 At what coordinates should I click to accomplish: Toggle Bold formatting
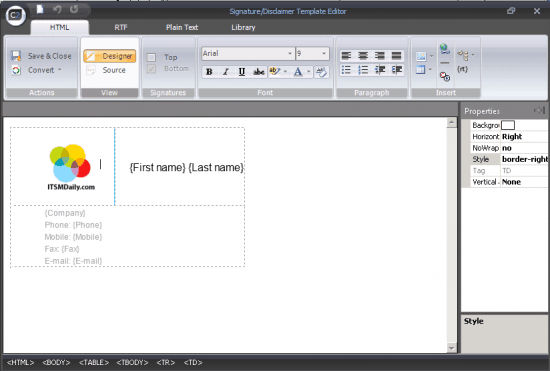coord(209,72)
